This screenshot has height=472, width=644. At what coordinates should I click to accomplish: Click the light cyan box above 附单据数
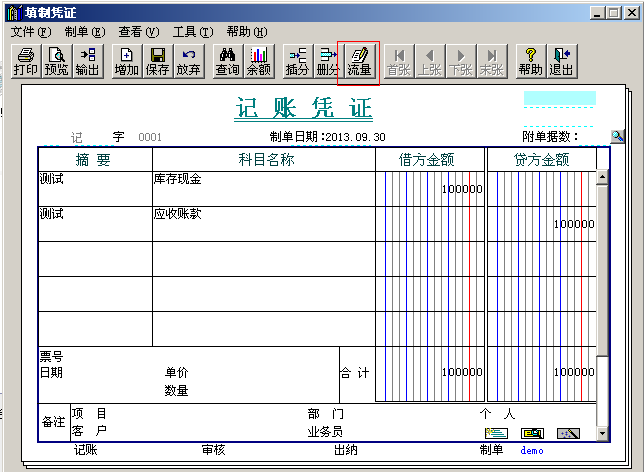(x=559, y=99)
